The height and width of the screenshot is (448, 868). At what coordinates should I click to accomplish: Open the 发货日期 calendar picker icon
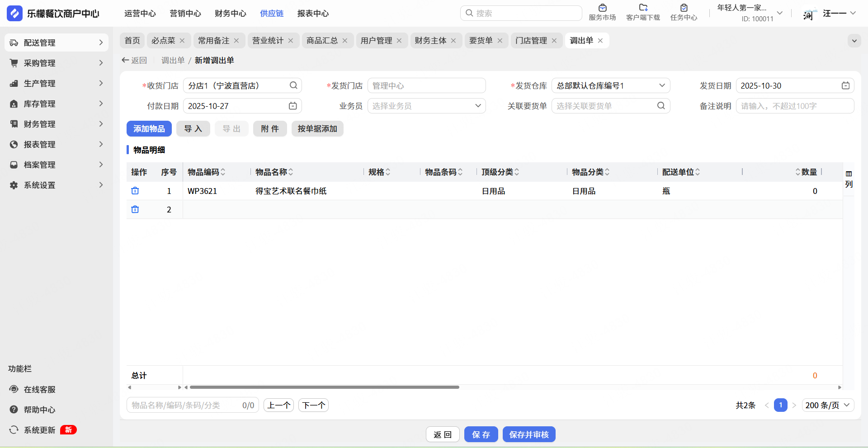point(845,85)
